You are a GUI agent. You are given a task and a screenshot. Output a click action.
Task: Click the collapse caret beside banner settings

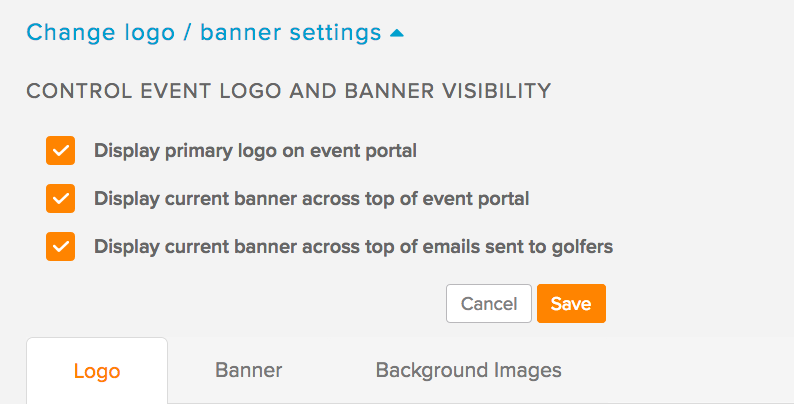(x=397, y=33)
